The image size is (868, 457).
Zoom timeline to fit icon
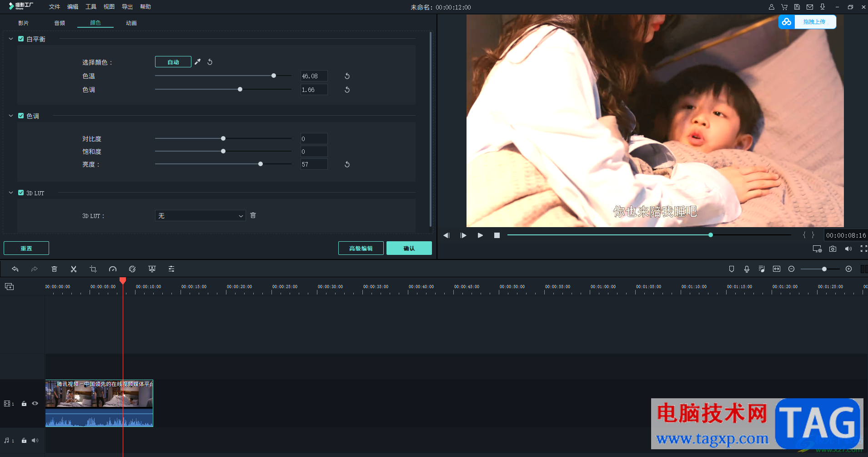click(x=777, y=269)
